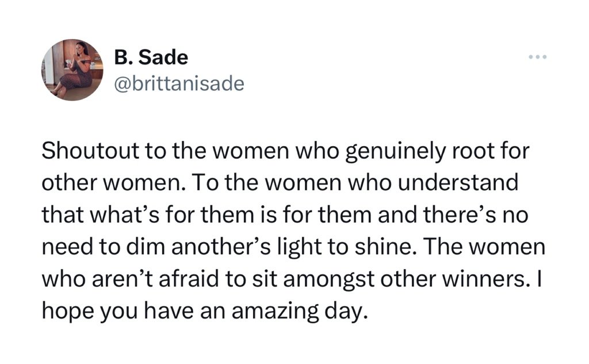Click on the word "genuinely"
The height and width of the screenshot is (364, 589).
[x=395, y=152]
